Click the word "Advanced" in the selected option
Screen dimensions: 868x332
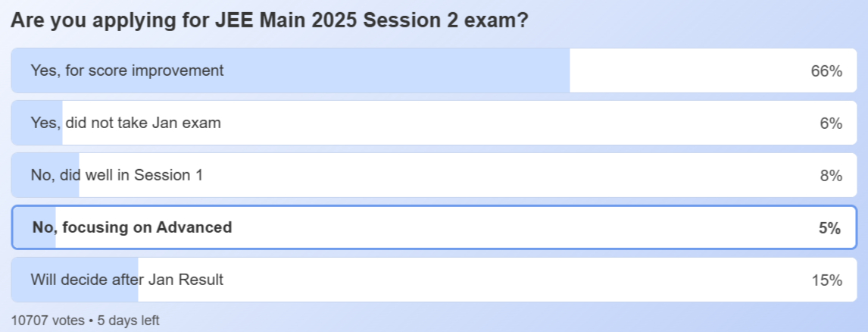pyautogui.click(x=194, y=227)
